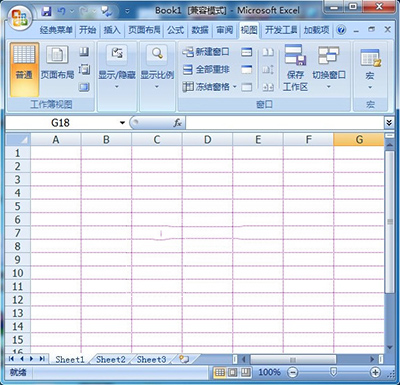Expand the 切换窗口 switch windows menu
Viewport: 400px width, 385px height.
pos(329,68)
